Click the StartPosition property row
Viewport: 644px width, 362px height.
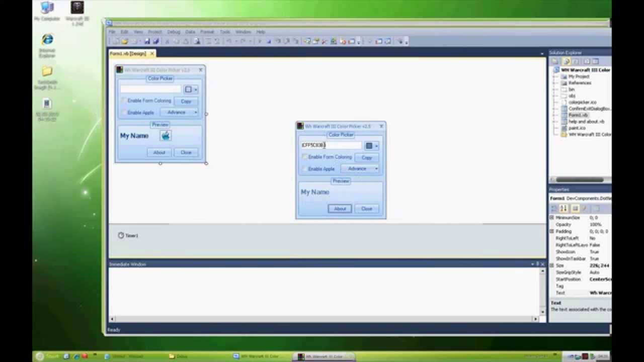pyautogui.click(x=581, y=279)
